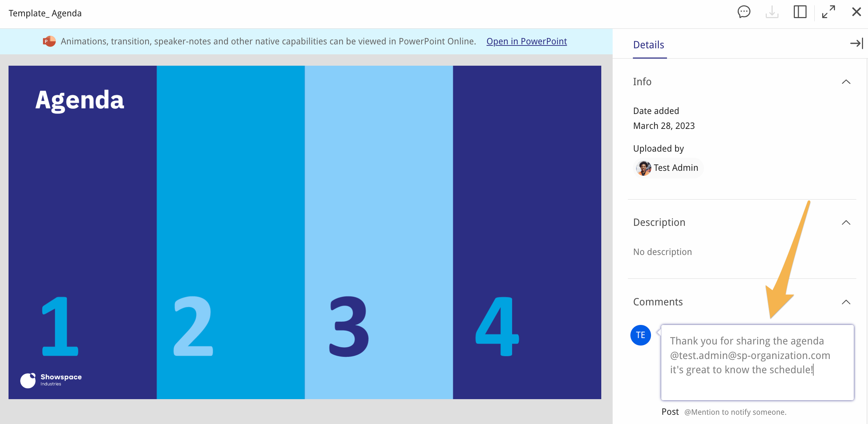Enter fullscreen presentation mode
Viewport: 868px width, 424px height.
829,12
